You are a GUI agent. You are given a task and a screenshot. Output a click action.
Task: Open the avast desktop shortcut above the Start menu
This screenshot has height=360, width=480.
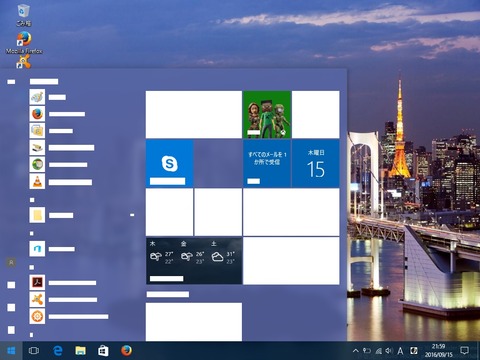tap(23, 62)
